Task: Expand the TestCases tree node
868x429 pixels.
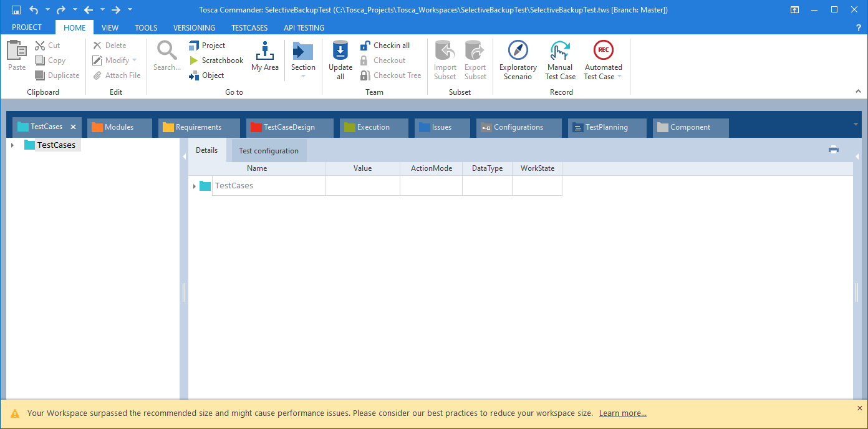Action: pyautogui.click(x=12, y=145)
